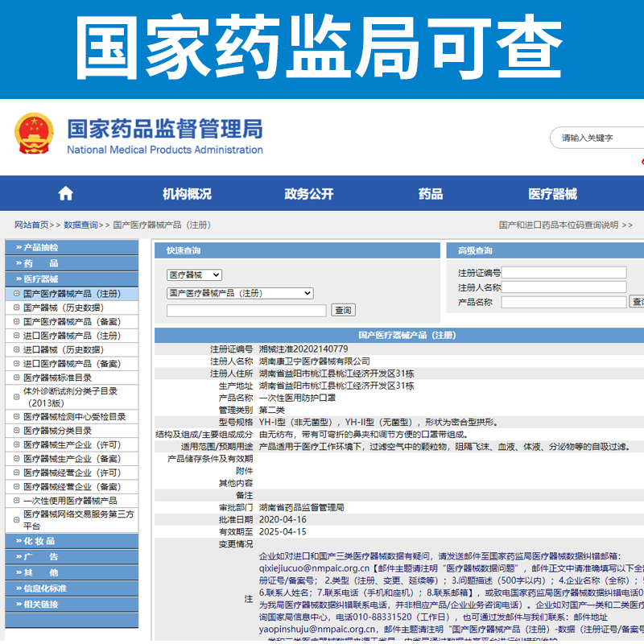Click plus icon beside 医疗器械分类目录
Viewport: 644px width, 644px height.
point(16,430)
